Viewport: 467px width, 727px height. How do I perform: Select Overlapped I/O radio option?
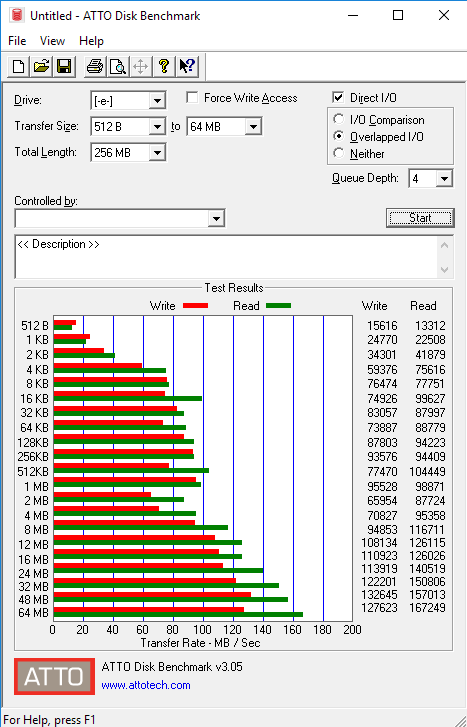tap(339, 136)
